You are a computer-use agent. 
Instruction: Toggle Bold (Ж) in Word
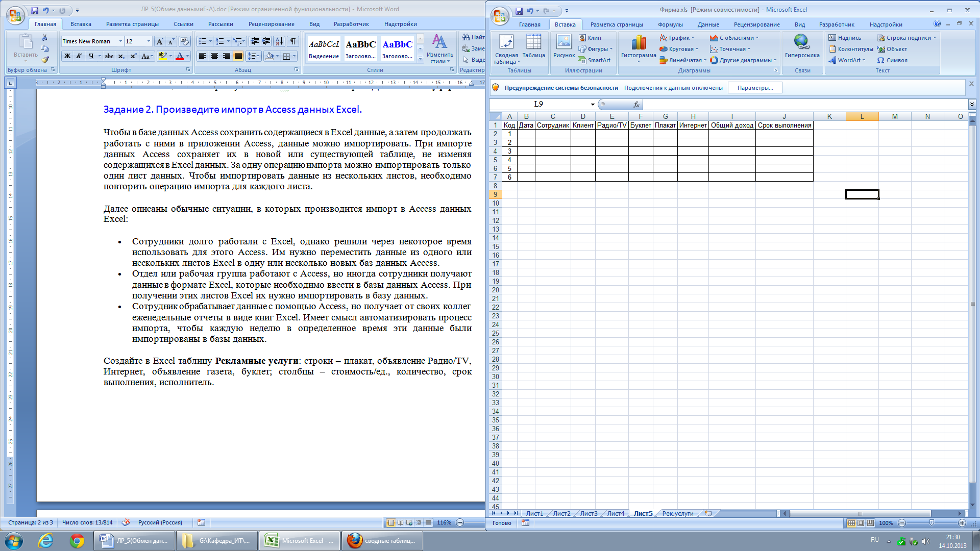tap(67, 56)
